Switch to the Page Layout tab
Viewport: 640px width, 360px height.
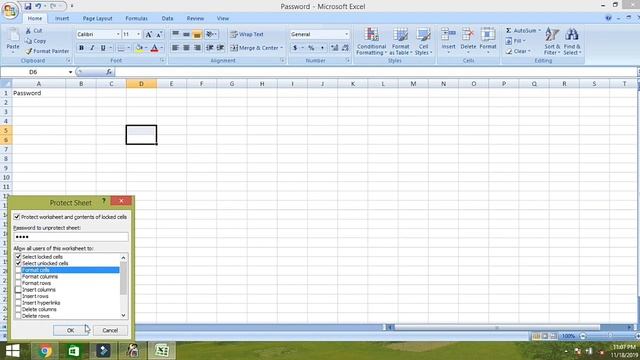(98, 18)
